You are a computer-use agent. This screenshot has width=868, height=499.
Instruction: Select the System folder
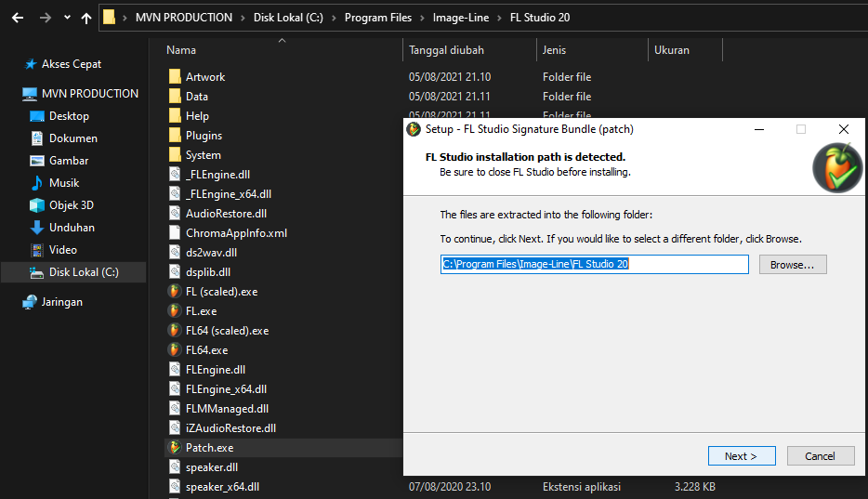click(x=204, y=155)
